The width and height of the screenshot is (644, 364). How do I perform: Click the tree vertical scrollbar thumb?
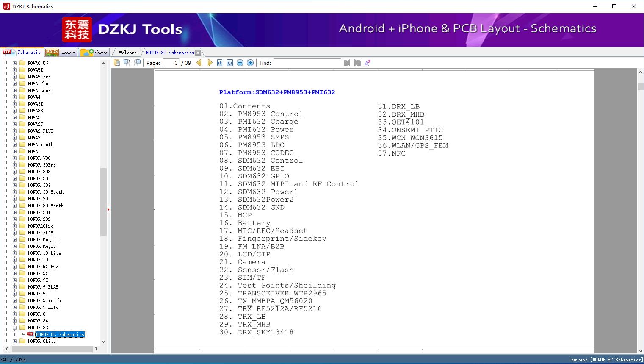(x=103, y=202)
